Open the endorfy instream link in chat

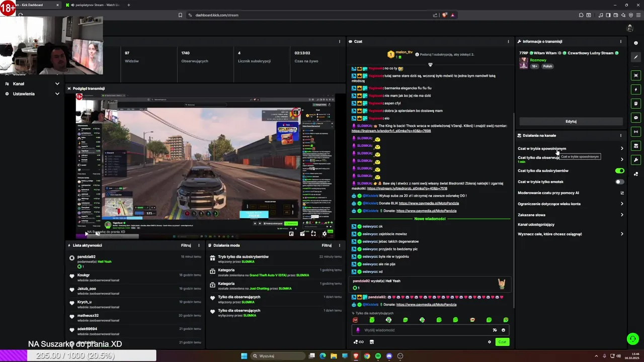click(391, 131)
